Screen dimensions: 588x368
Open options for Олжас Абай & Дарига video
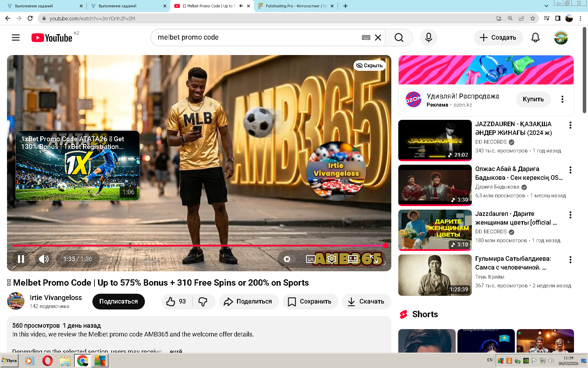pyautogui.click(x=570, y=170)
